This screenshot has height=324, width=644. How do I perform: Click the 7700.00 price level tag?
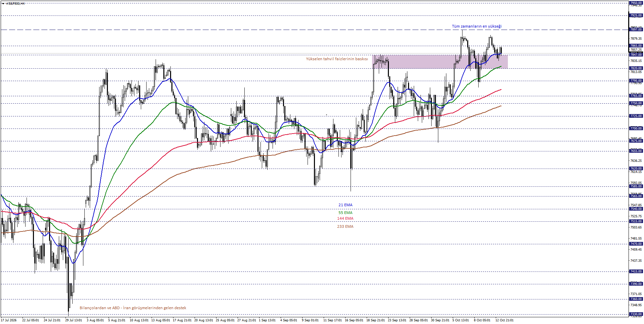tap(636, 129)
